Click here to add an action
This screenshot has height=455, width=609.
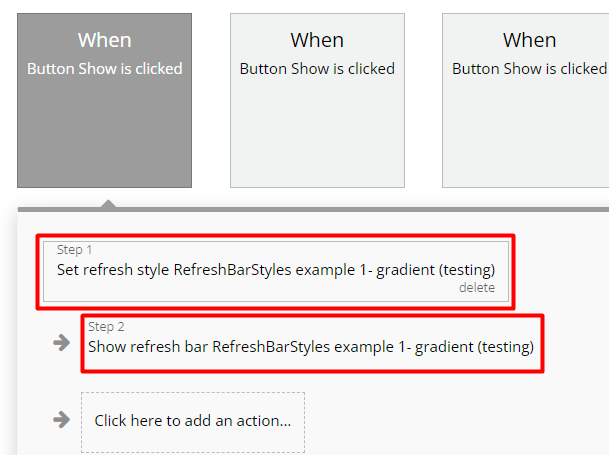(193, 421)
